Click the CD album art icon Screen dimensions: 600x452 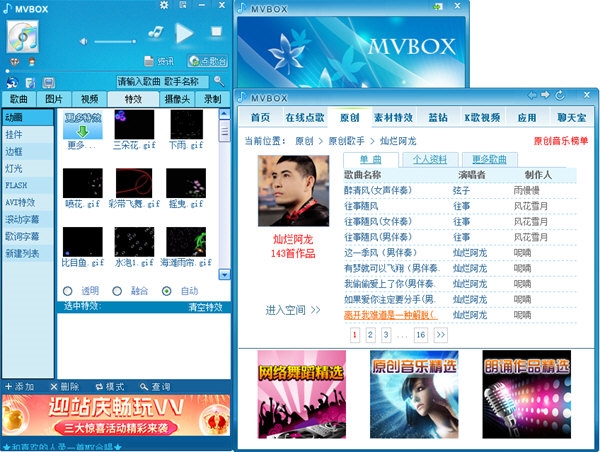click(23, 37)
